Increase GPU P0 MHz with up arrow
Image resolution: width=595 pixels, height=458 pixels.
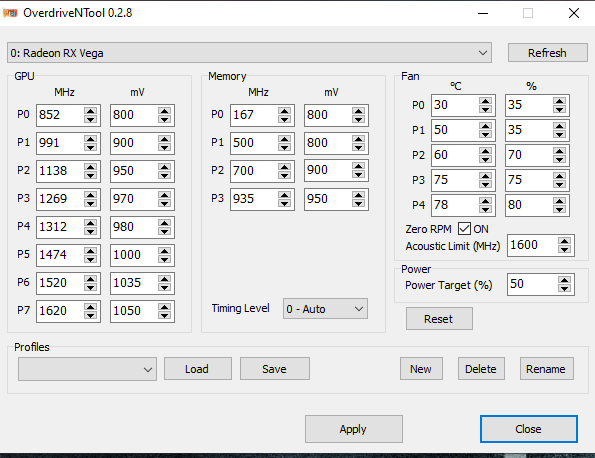coord(90,111)
